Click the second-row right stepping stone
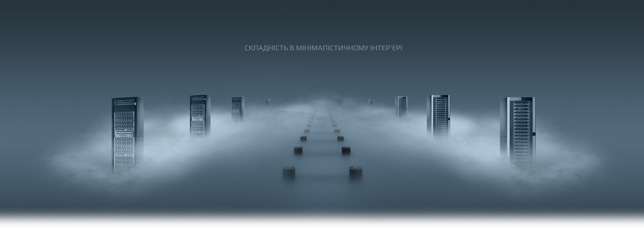 (x=346, y=150)
